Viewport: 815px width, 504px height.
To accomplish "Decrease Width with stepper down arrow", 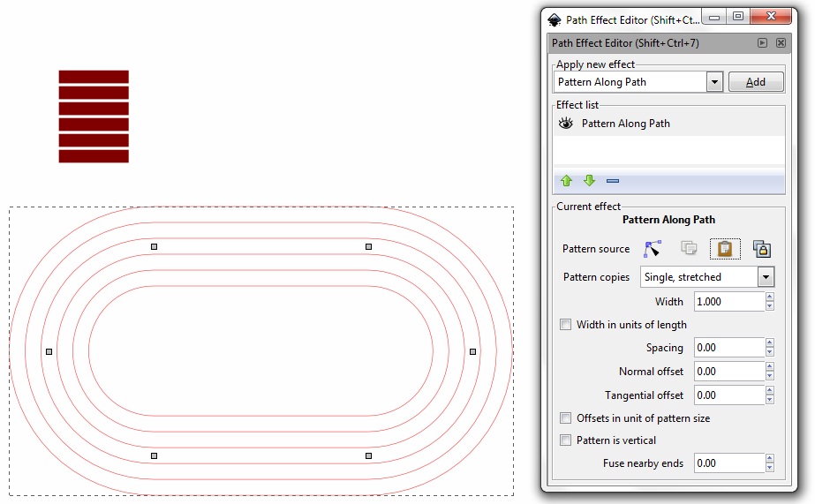I will coord(770,306).
